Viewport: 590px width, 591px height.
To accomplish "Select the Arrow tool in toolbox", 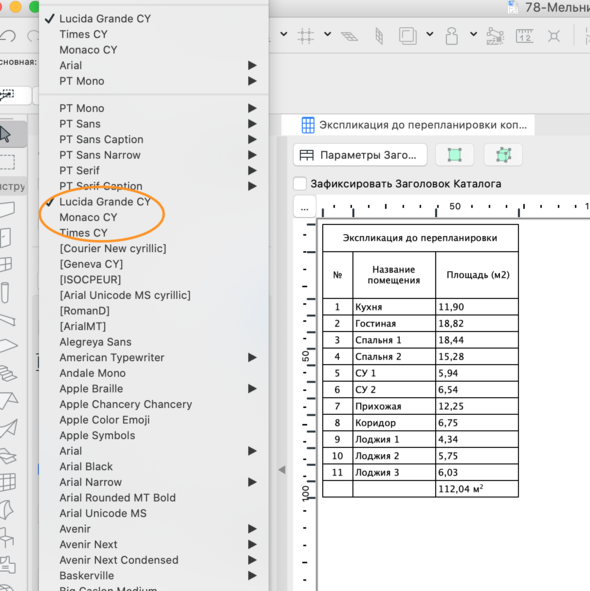I will 6,134.
